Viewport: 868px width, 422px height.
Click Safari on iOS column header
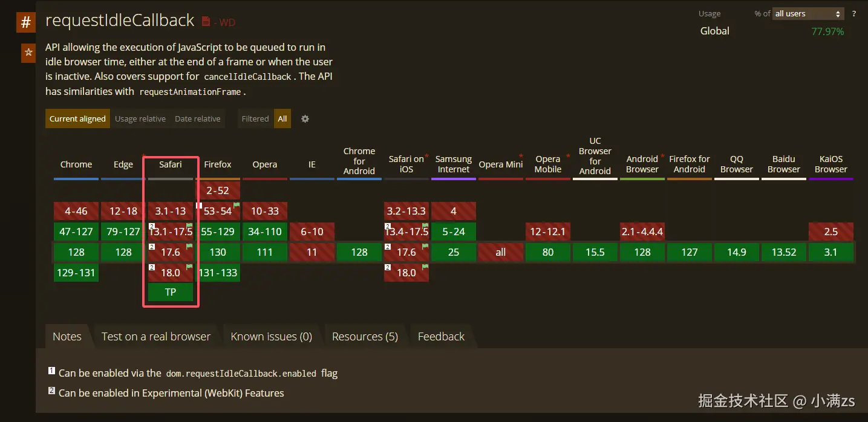(406, 164)
